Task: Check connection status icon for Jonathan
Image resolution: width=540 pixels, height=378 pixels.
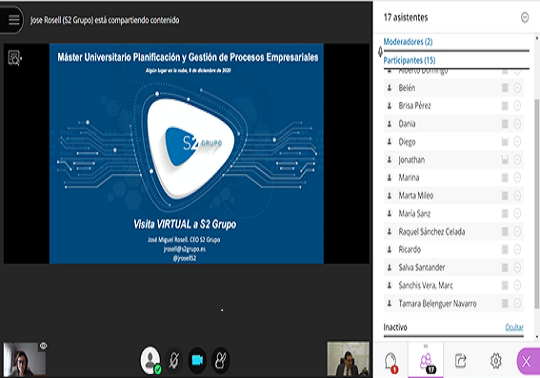Action: click(505, 159)
